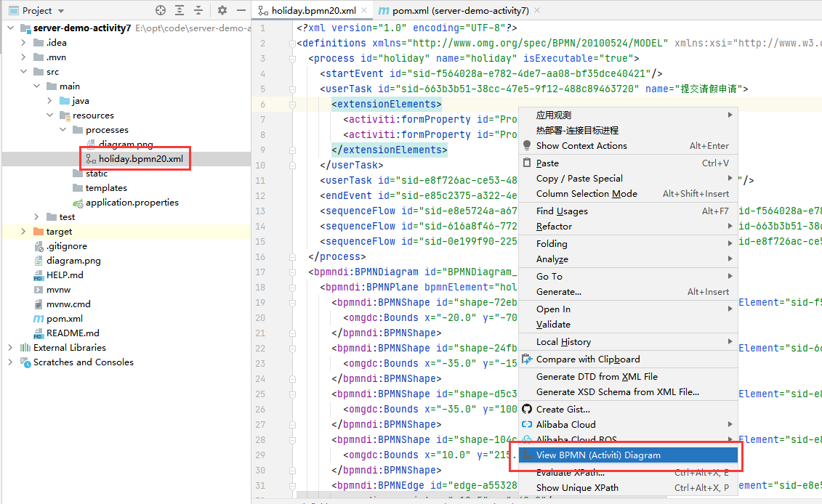Select the Scratches and Consoles icon
822x504 pixels.
click(x=25, y=362)
